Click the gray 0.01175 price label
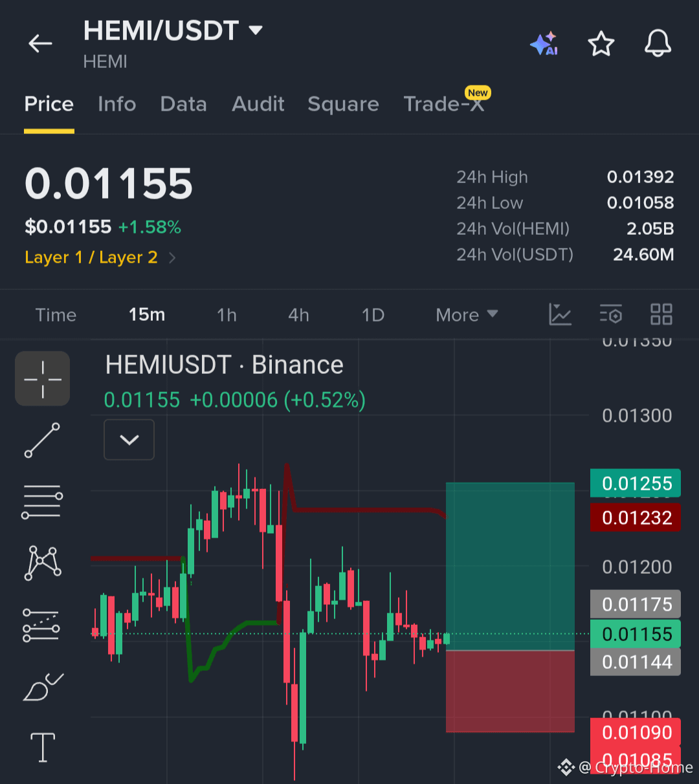 pyautogui.click(x=636, y=604)
